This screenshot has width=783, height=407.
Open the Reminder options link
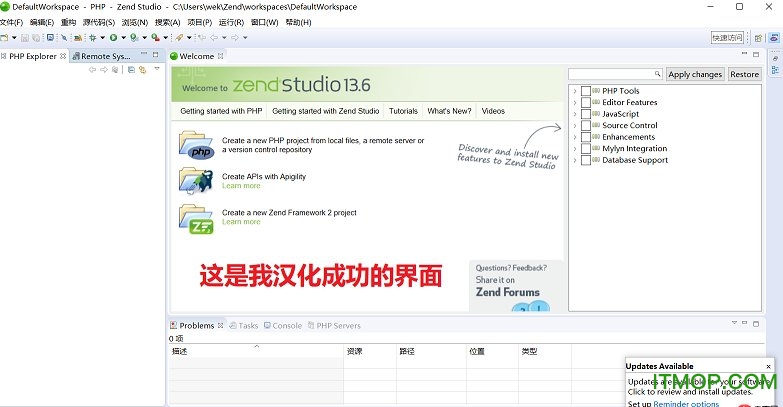pyautogui.click(x=686, y=404)
